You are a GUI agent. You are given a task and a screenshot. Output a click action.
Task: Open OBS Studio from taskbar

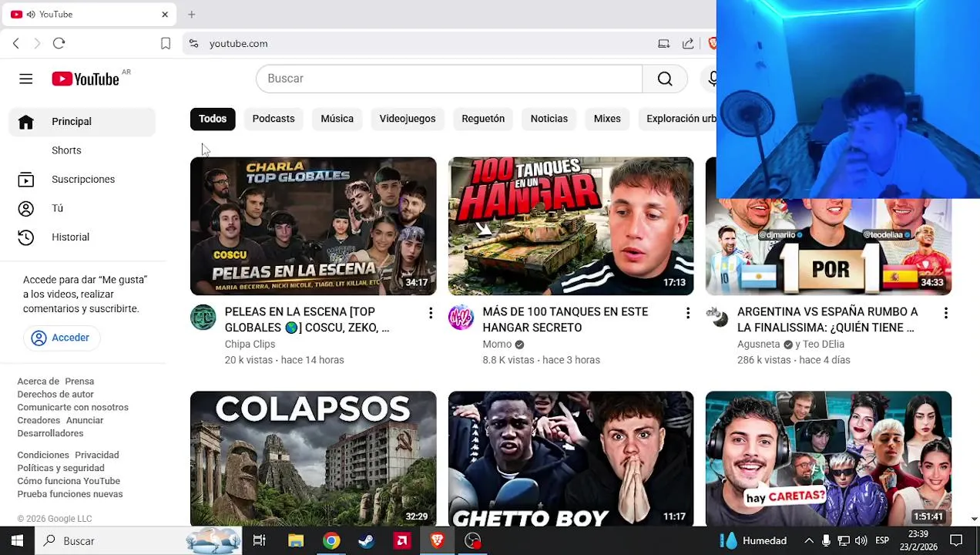(472, 541)
